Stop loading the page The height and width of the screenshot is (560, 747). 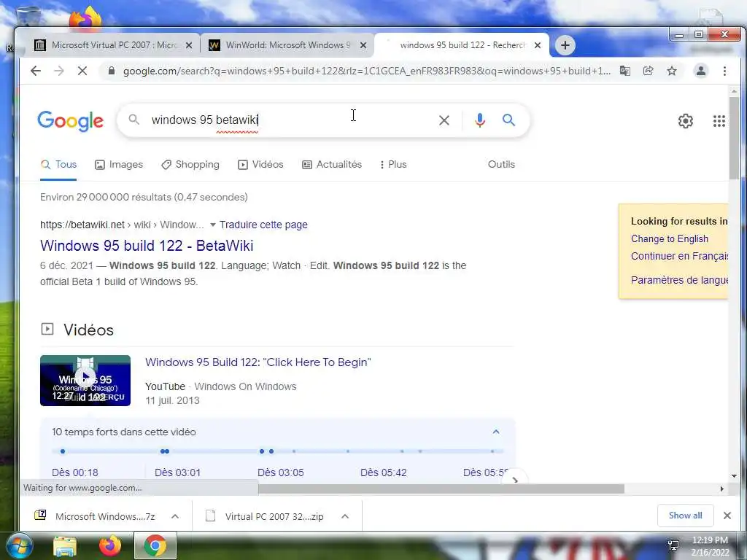(x=82, y=71)
